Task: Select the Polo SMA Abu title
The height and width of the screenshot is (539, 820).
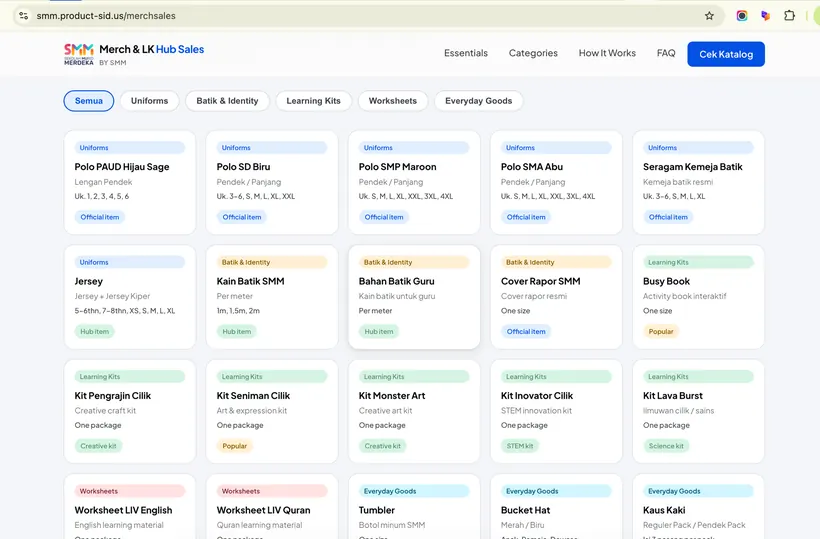Action: tap(532, 167)
